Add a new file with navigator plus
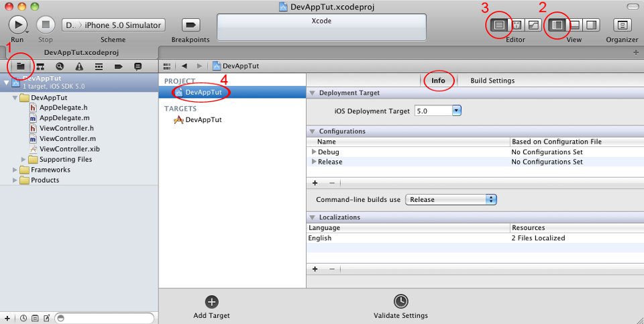This screenshot has width=644, height=324. coord(7,318)
